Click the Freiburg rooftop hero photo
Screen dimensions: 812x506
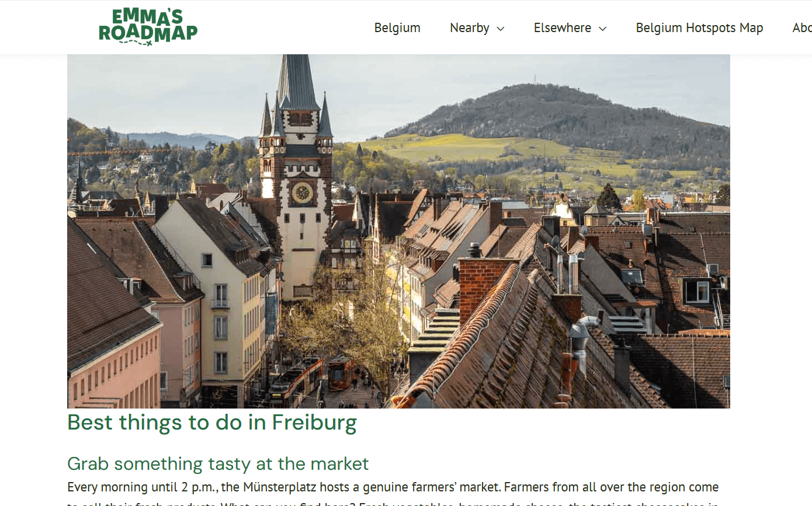coord(398,231)
